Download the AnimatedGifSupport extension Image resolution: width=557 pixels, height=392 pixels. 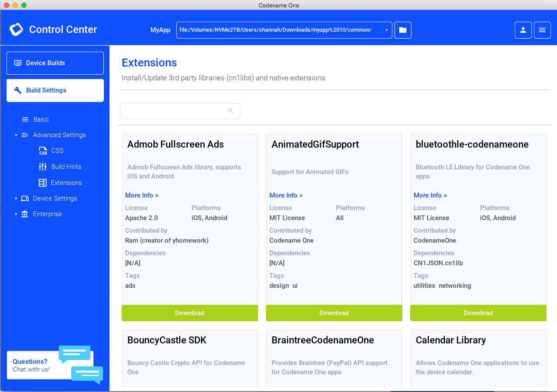click(334, 313)
